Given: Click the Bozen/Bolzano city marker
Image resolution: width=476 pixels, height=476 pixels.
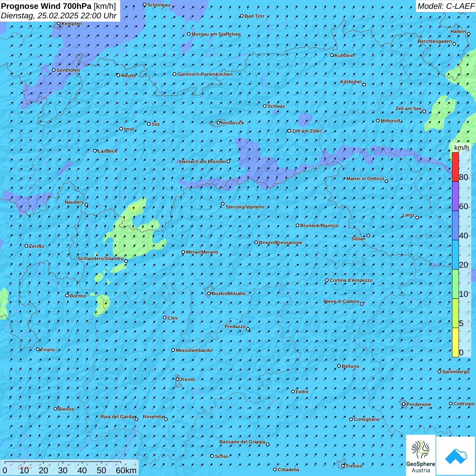Looking at the screenshot, I should tap(209, 293).
